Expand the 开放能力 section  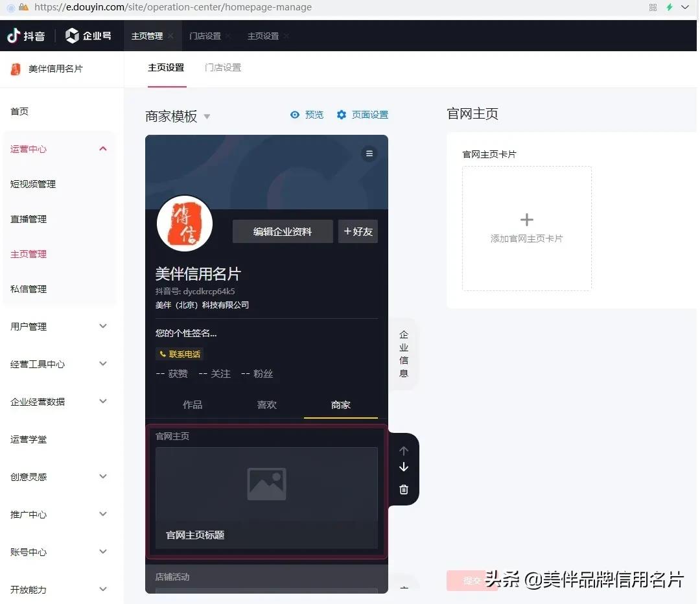(x=103, y=589)
